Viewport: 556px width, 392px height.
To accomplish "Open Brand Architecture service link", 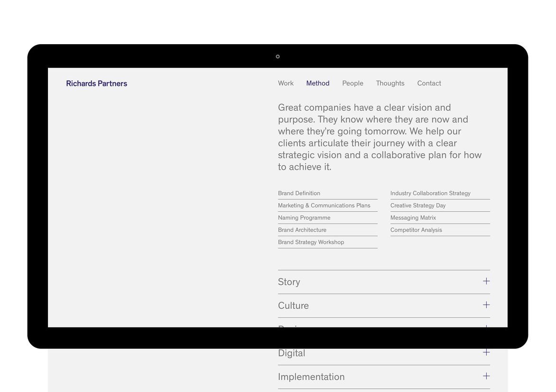I will tap(302, 230).
